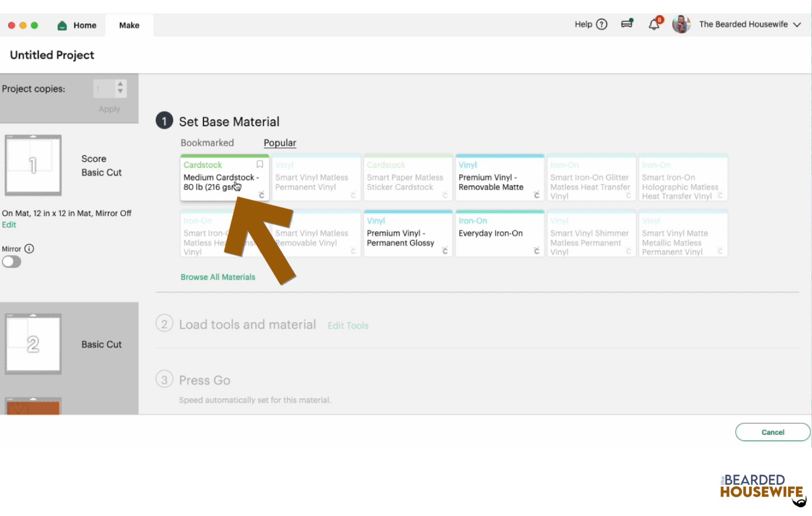Viewport: 812px width, 516px height.
Task: Click the edit icon on Everyday Iron-On card
Action: coord(537,250)
